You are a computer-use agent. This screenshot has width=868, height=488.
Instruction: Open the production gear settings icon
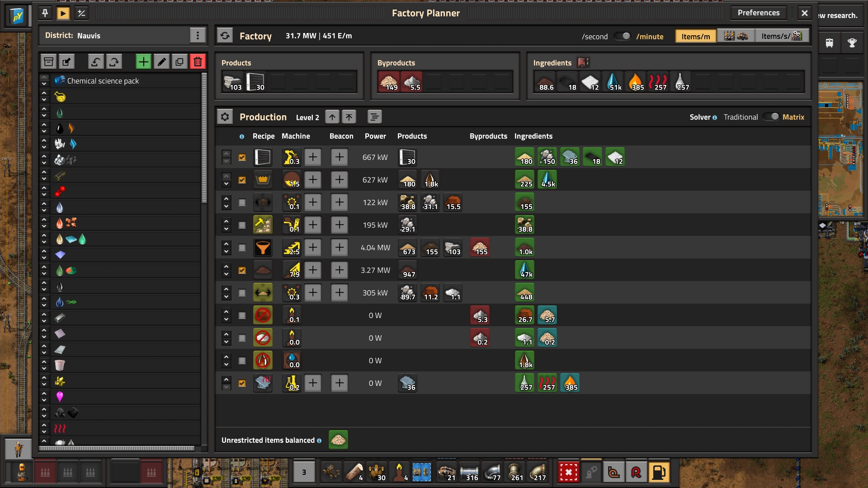point(225,117)
